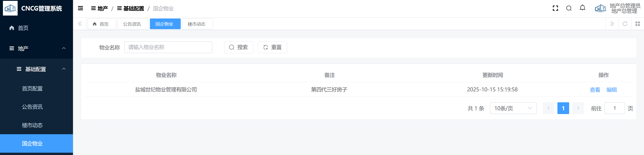Refresh the current tab page icon
644x155 pixels.
[625, 24]
